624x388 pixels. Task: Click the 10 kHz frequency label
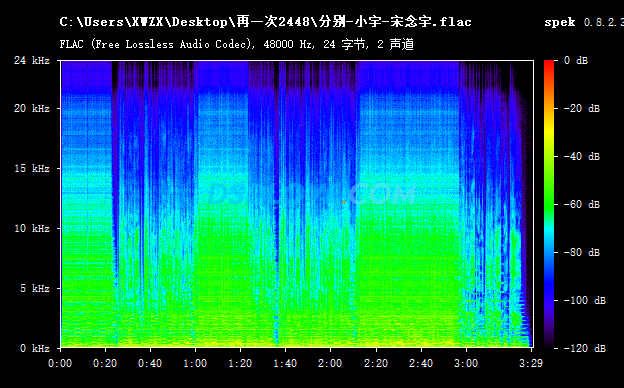pos(32,228)
